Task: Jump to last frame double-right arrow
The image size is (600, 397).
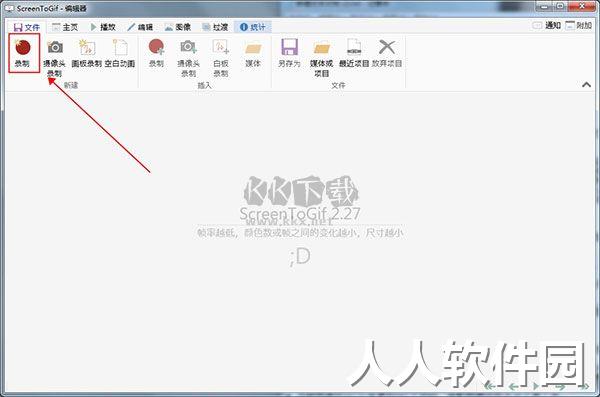Action: point(584,386)
